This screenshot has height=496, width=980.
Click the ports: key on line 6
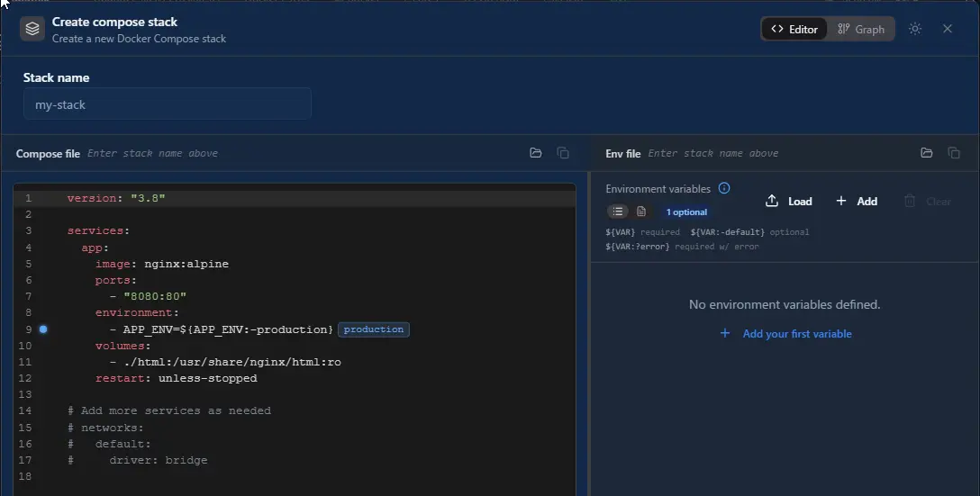pos(116,280)
